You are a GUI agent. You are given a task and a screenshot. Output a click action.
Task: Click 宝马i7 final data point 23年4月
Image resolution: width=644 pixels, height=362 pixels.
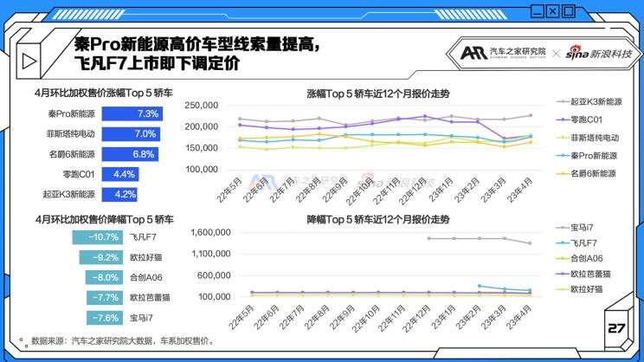click(530, 243)
